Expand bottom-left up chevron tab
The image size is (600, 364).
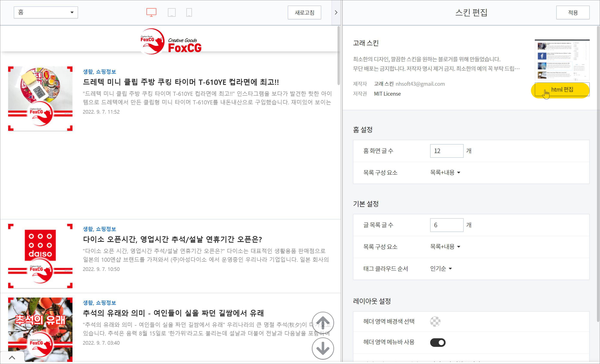click(x=12, y=357)
